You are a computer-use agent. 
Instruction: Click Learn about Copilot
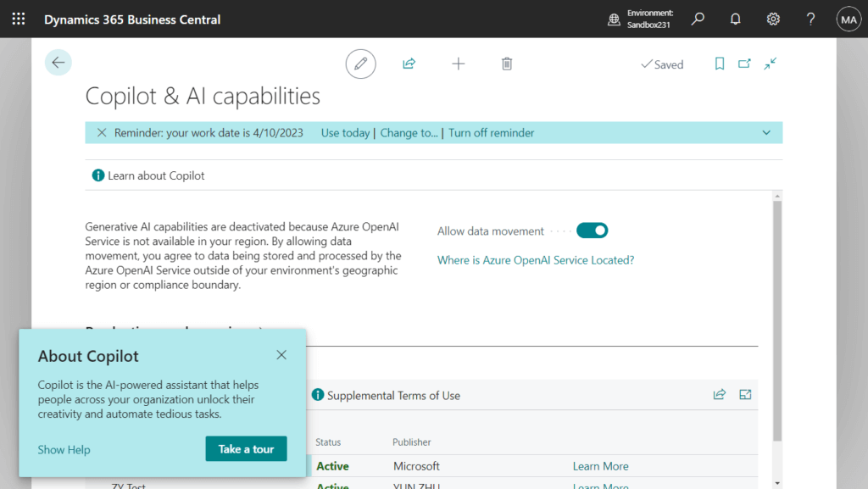point(148,175)
